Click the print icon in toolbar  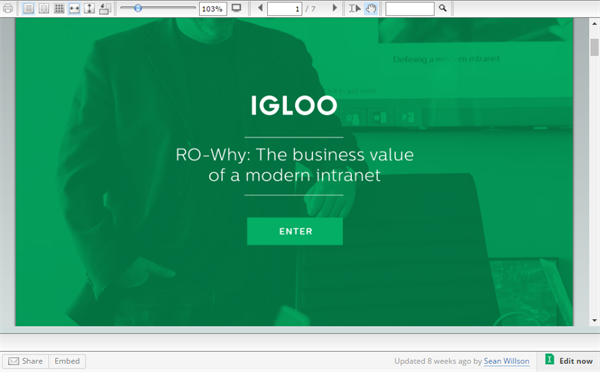pyautogui.click(x=8, y=8)
